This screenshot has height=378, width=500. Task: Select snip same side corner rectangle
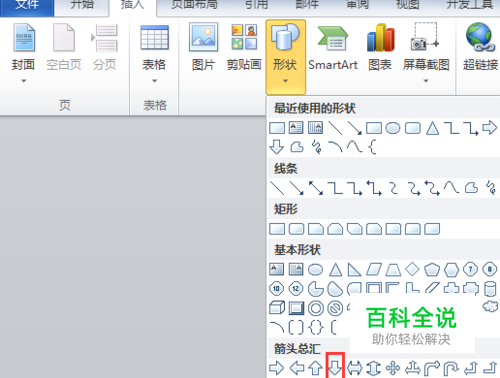(x=335, y=229)
